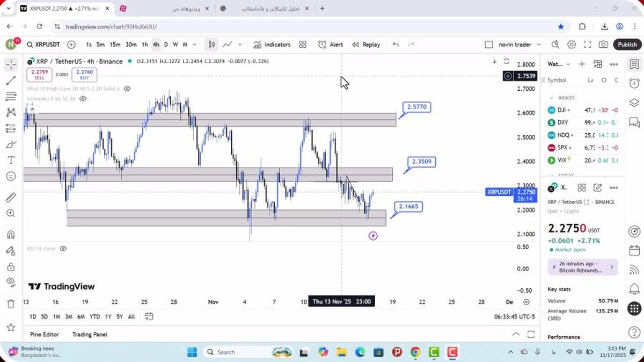Take a chart snapshot with camera icon

point(604,45)
